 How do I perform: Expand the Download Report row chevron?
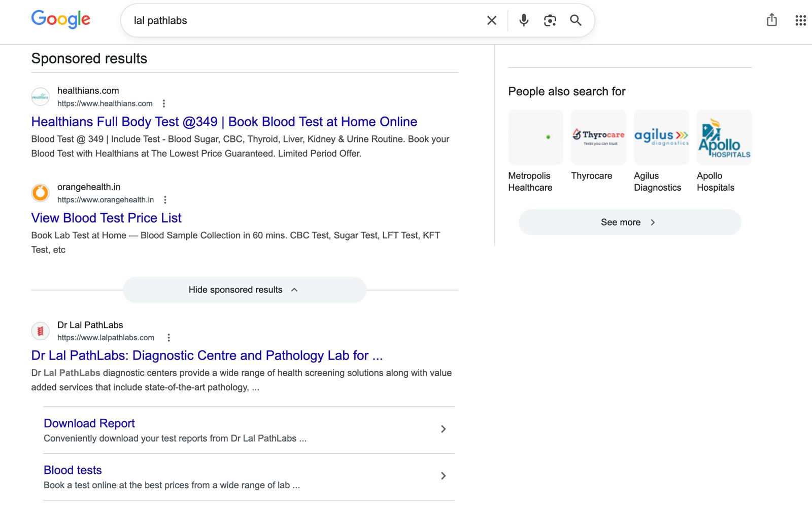click(x=443, y=429)
